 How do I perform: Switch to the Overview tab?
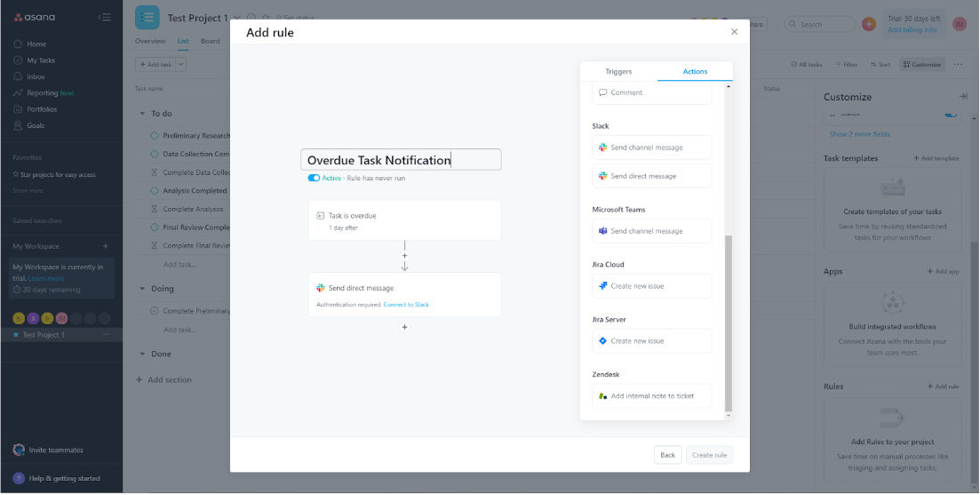[x=150, y=41]
